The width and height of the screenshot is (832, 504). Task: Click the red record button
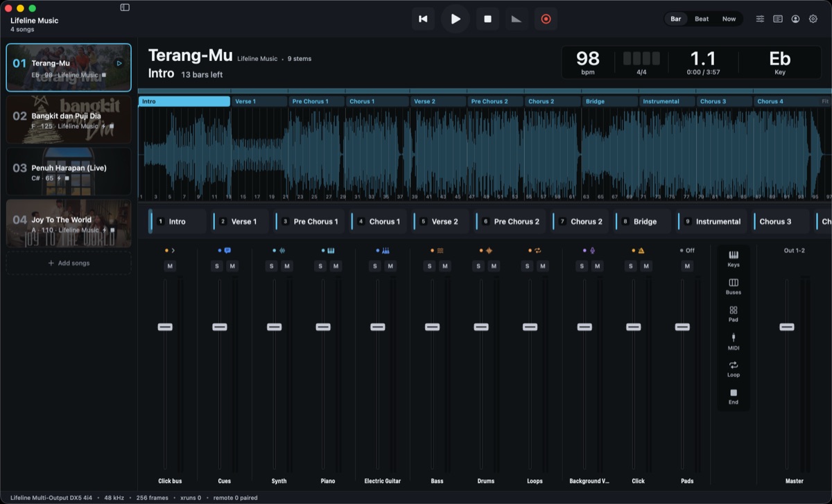click(546, 19)
